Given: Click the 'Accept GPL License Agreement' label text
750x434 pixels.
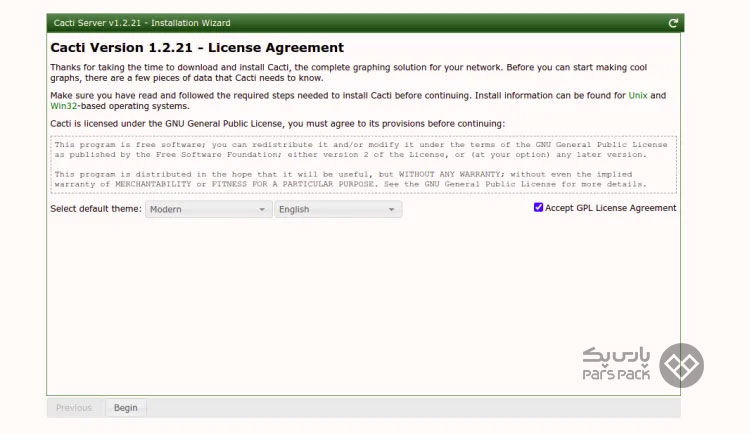Looking at the screenshot, I should coord(611,208).
